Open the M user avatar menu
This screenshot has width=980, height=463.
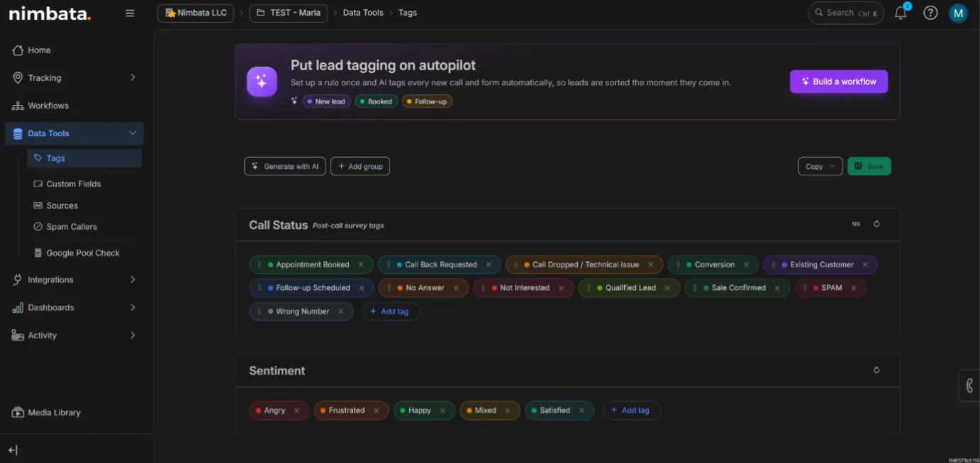click(958, 13)
